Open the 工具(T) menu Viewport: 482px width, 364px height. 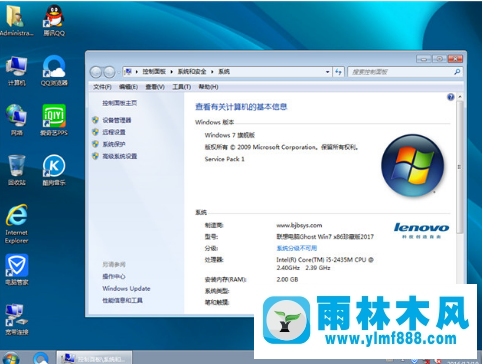point(181,87)
